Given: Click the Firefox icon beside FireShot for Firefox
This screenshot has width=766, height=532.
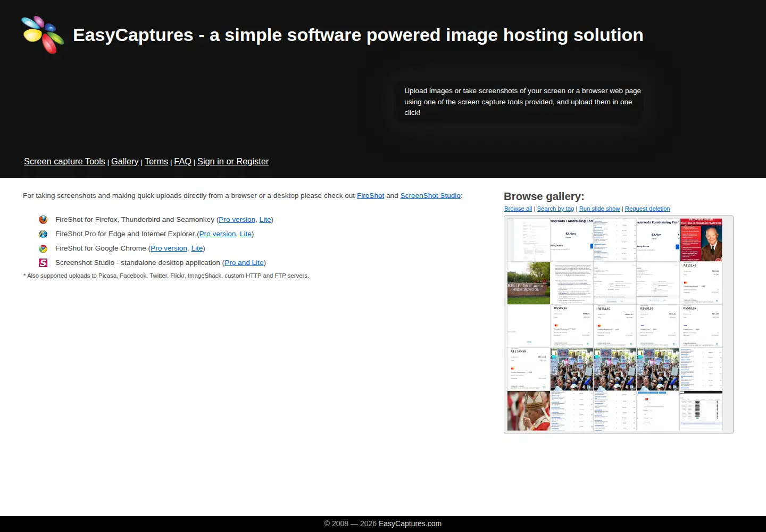Looking at the screenshot, I should [x=43, y=220].
